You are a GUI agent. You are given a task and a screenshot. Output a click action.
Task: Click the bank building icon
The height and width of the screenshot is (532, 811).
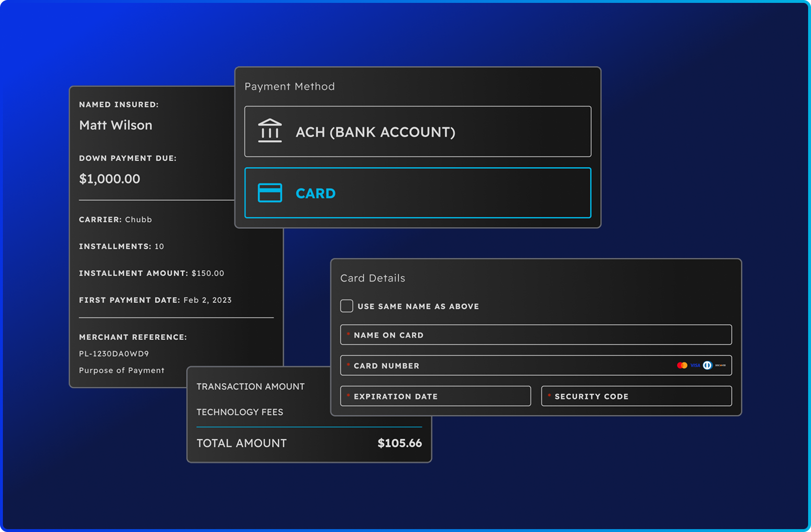(270, 131)
